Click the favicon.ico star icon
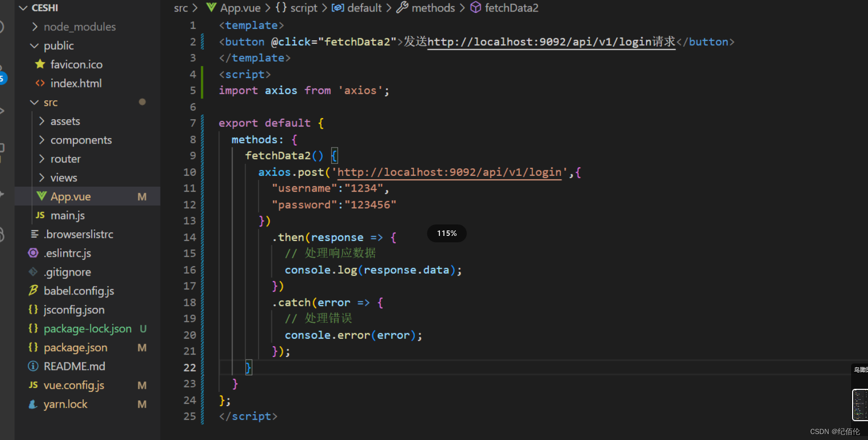This screenshot has width=868, height=440. [x=40, y=64]
